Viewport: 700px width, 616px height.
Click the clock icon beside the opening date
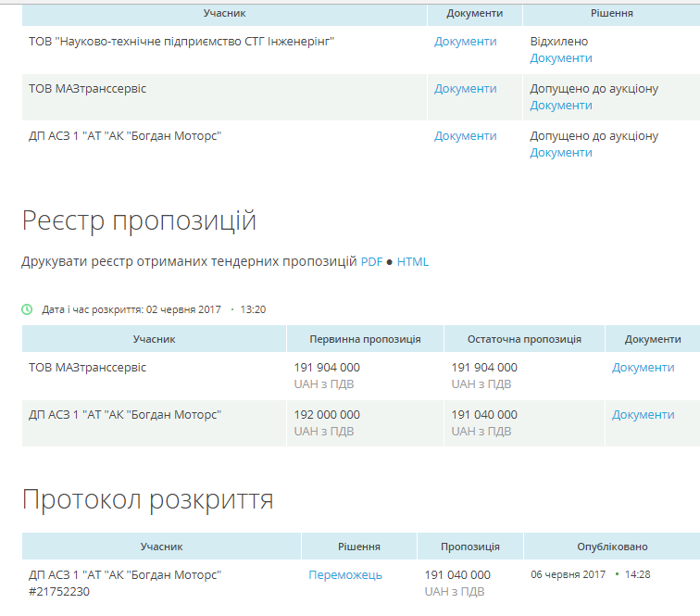click(27, 309)
